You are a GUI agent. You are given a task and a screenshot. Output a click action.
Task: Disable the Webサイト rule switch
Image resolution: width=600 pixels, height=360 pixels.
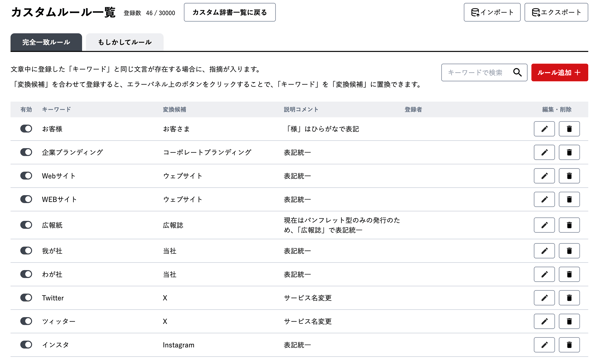coord(26,176)
